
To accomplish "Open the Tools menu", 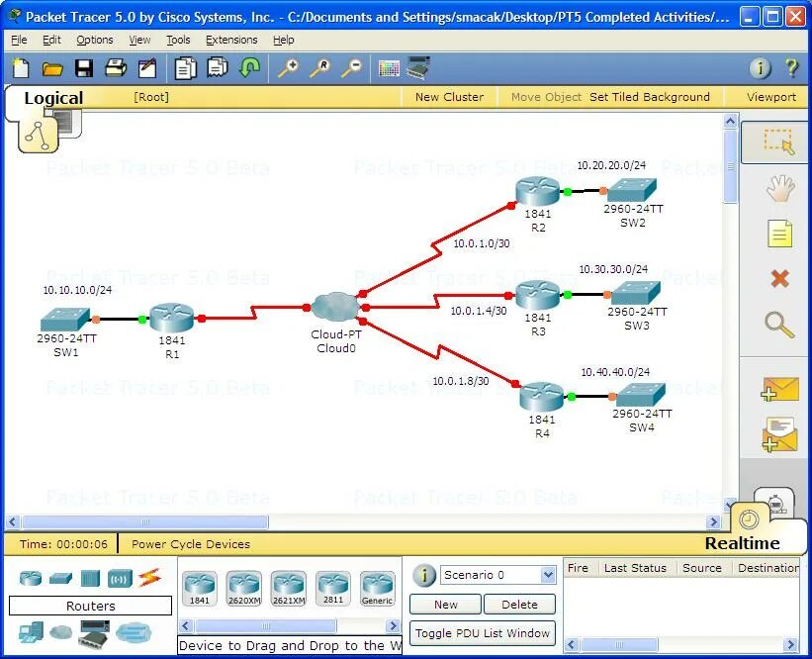I will point(178,40).
